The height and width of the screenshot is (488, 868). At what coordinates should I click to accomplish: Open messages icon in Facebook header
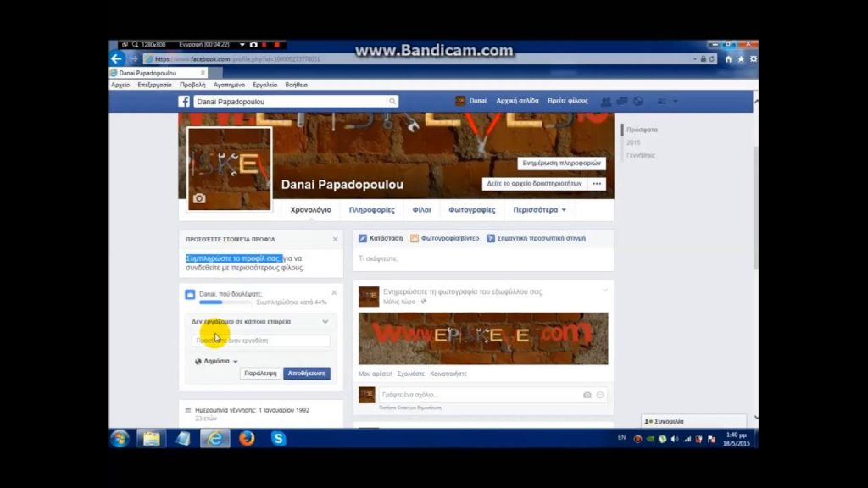point(622,102)
